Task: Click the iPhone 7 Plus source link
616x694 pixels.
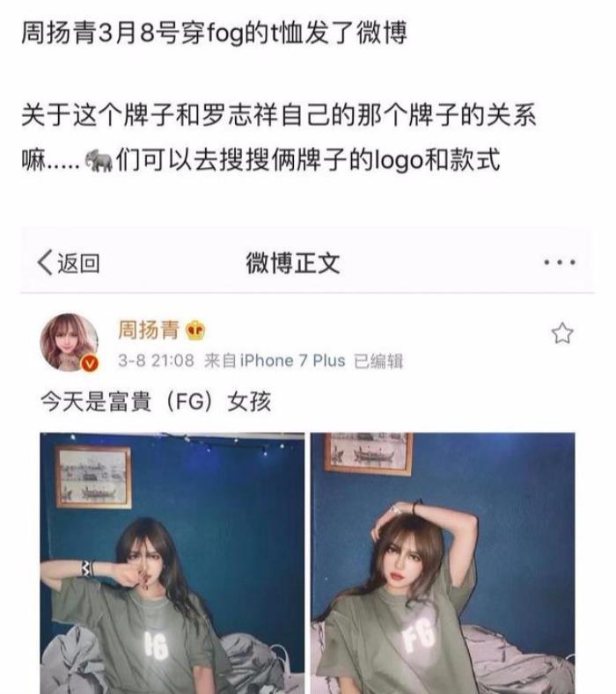Action: [x=292, y=361]
